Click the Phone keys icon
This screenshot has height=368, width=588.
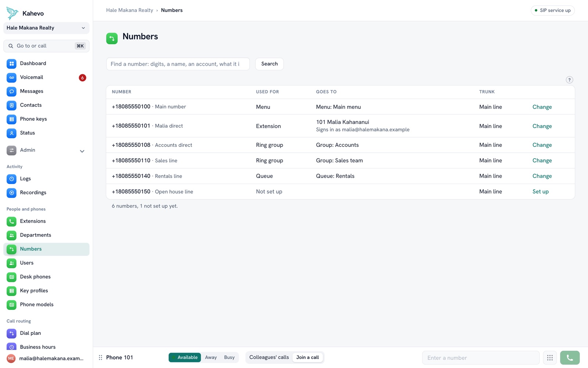pos(11,119)
